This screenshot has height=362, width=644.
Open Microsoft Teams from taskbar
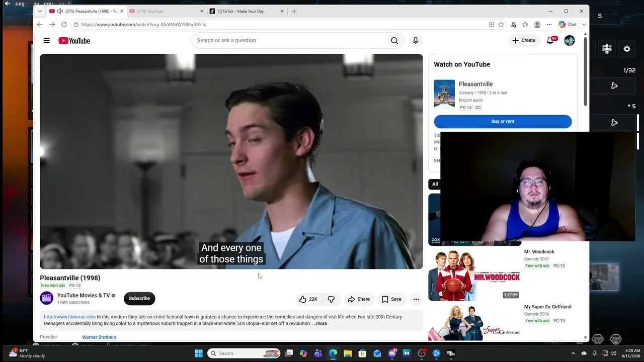click(x=318, y=353)
